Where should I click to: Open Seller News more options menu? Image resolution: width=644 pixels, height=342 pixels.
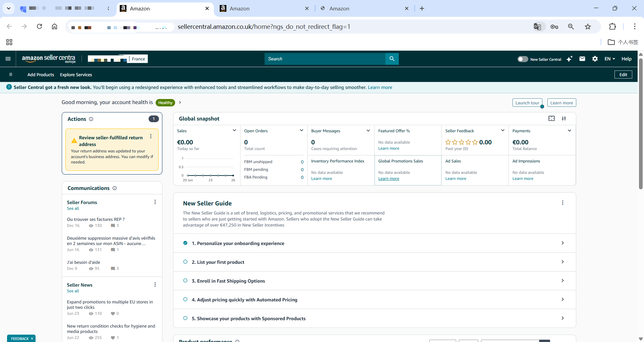click(x=155, y=285)
